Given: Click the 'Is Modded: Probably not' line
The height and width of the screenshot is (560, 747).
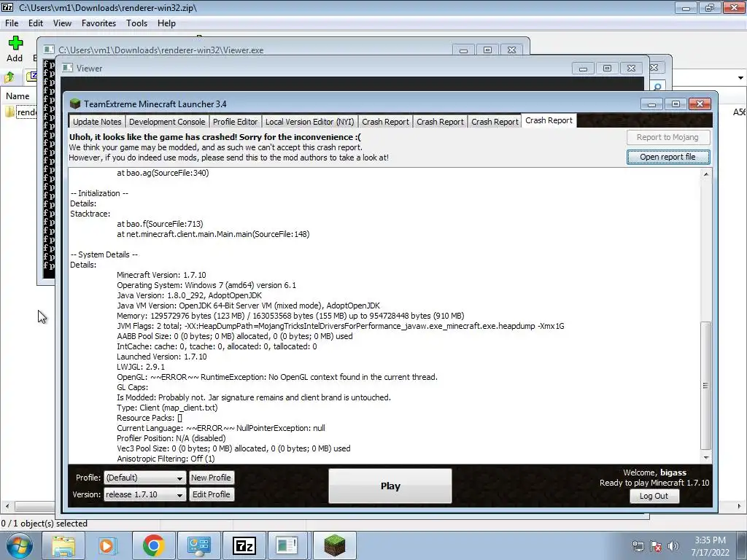Looking at the screenshot, I should (253, 397).
